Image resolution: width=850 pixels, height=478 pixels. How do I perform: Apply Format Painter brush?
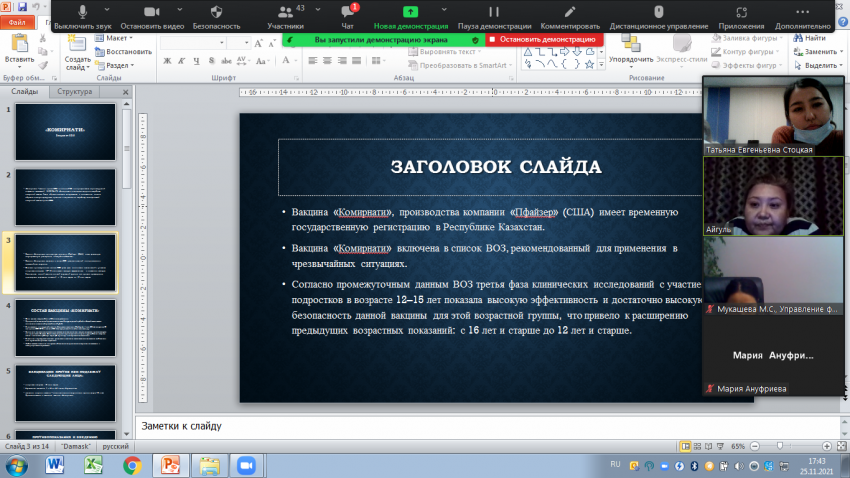[x=43, y=65]
